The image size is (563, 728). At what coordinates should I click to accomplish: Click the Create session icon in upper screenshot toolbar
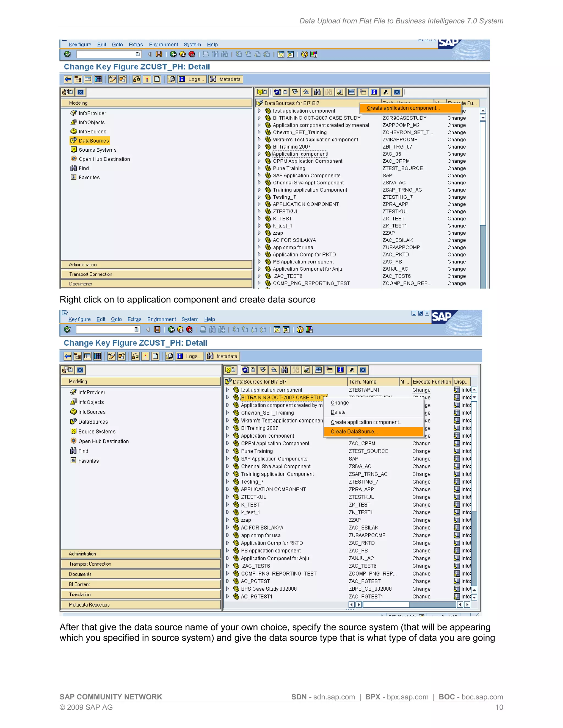point(281,54)
